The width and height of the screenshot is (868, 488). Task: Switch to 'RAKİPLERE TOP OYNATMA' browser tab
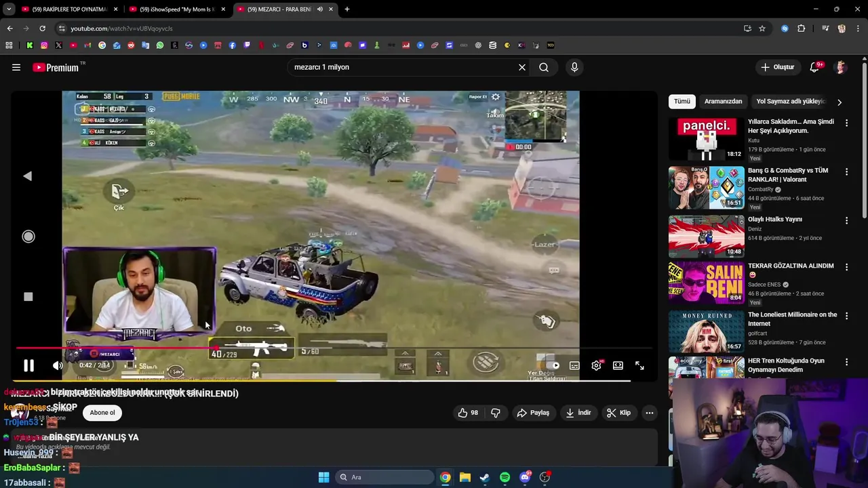coord(68,9)
